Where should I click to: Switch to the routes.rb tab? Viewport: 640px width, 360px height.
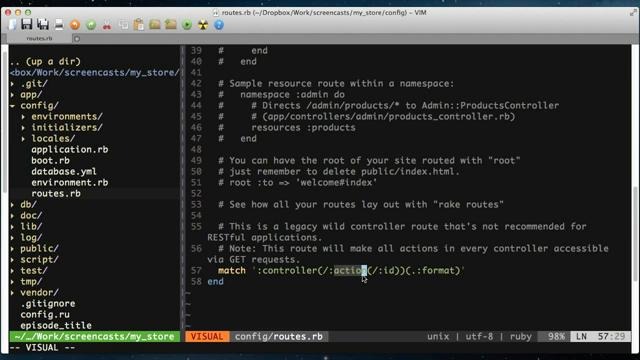(39, 38)
